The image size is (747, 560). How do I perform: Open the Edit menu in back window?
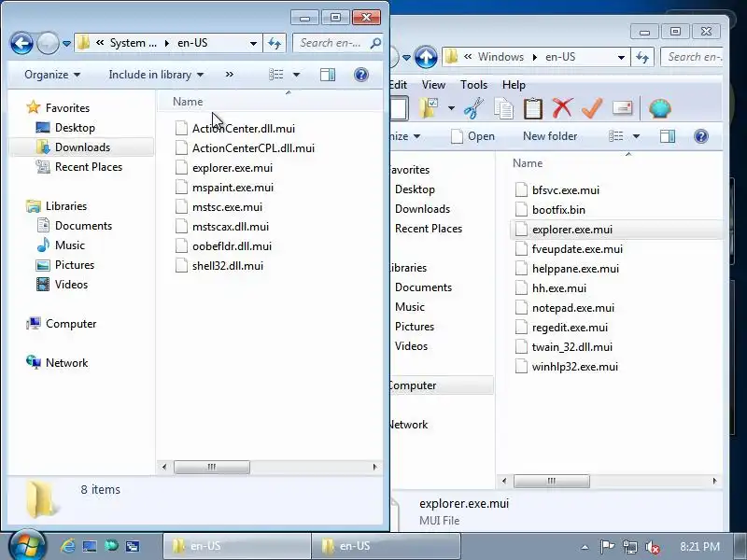tap(399, 85)
